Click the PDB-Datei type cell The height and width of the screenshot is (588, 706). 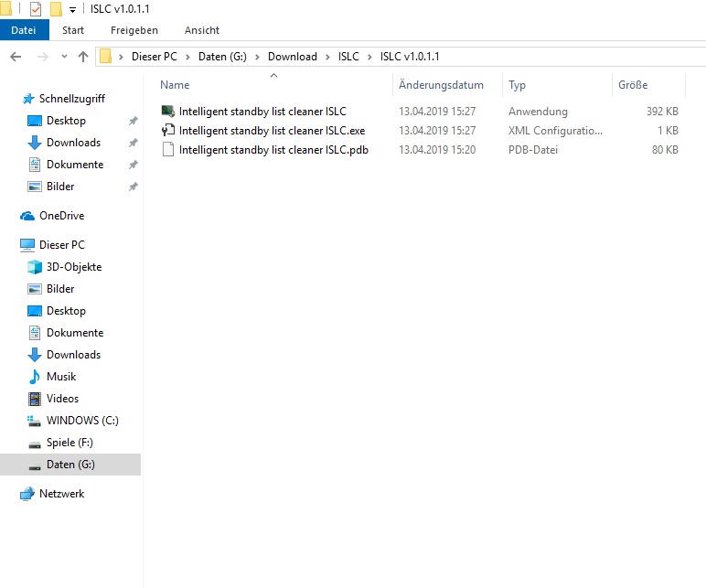[532, 150]
